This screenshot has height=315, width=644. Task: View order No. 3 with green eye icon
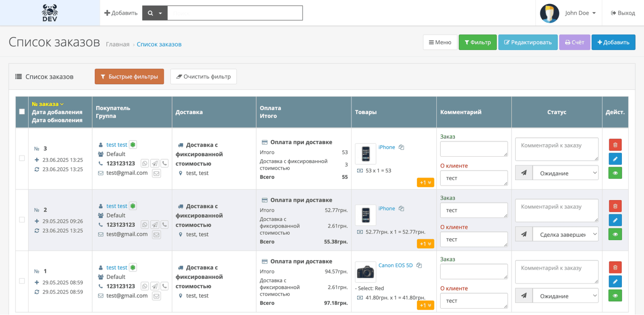pyautogui.click(x=615, y=173)
